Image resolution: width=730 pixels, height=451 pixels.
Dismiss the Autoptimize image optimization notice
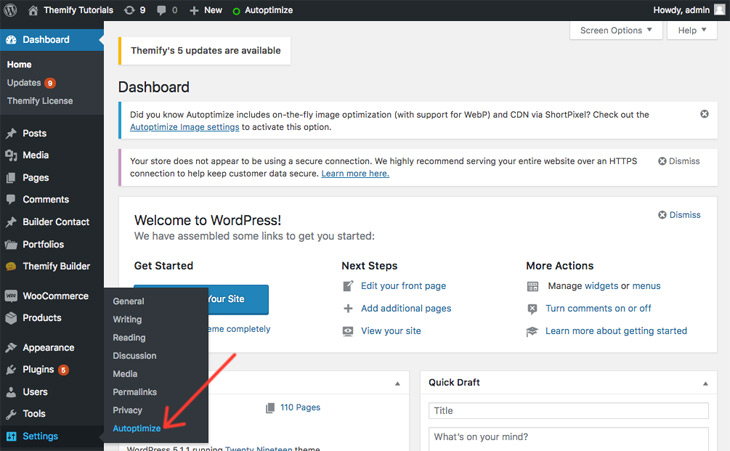coord(704,114)
